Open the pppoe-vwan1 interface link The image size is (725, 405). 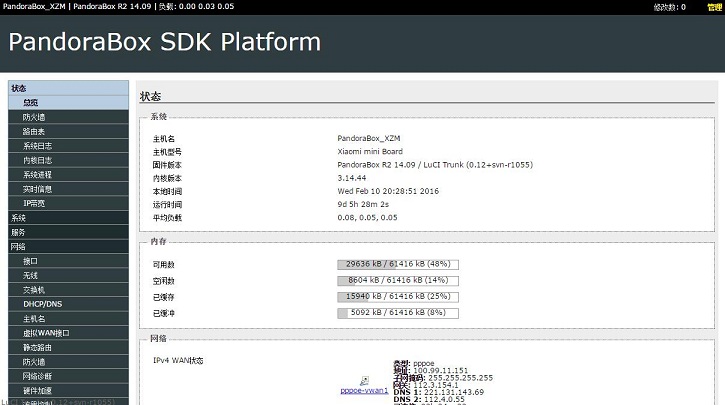click(364, 391)
